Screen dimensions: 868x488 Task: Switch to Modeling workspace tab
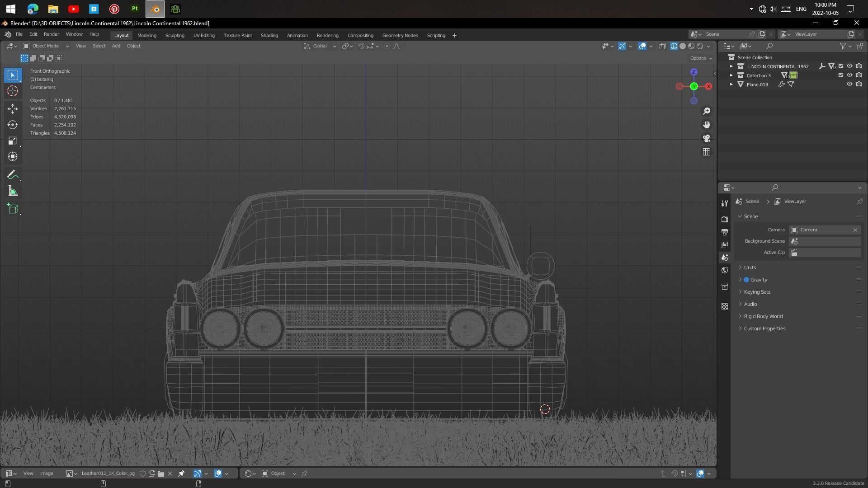click(147, 35)
